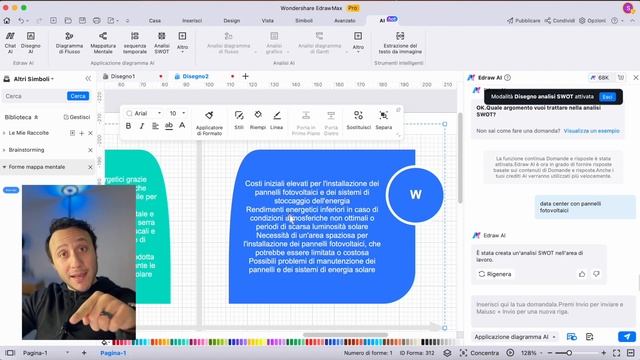Select sequenza temporale AI generator
The height and width of the screenshot is (360, 640).
point(135,42)
